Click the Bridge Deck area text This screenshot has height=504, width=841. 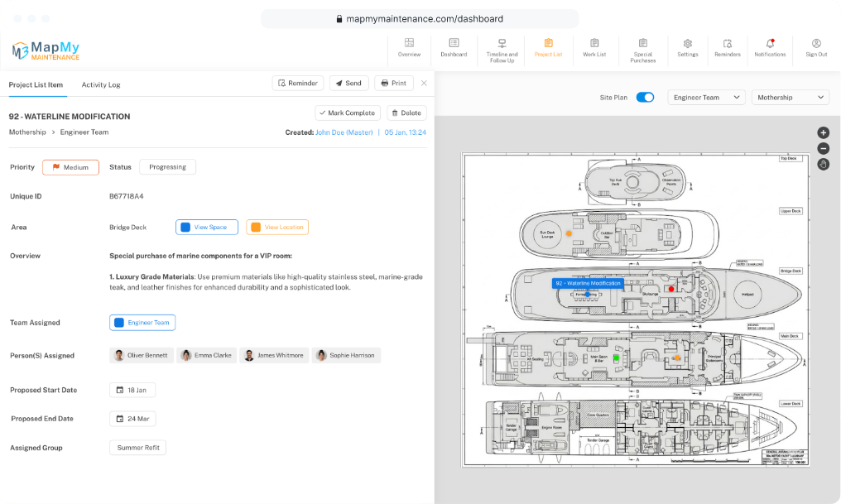click(127, 228)
